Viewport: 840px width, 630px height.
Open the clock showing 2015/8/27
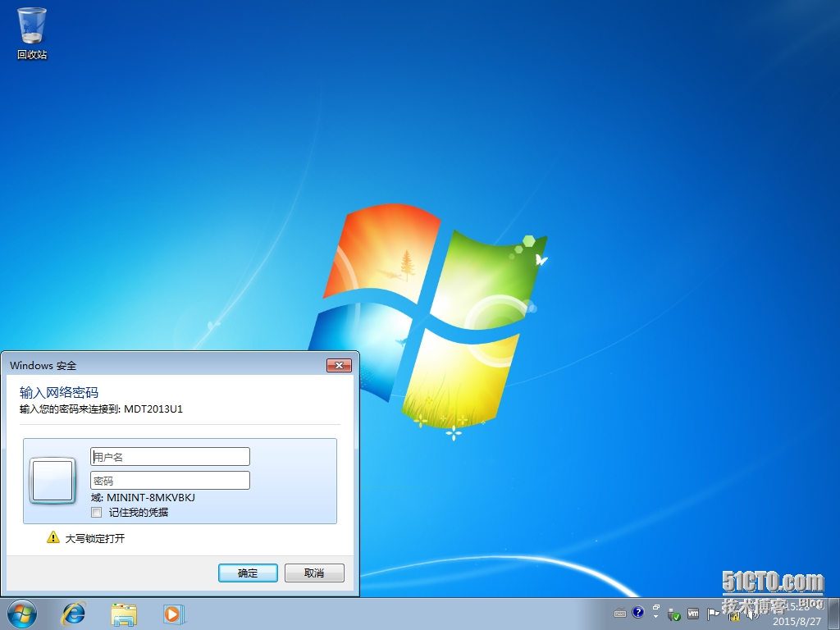tap(797, 614)
